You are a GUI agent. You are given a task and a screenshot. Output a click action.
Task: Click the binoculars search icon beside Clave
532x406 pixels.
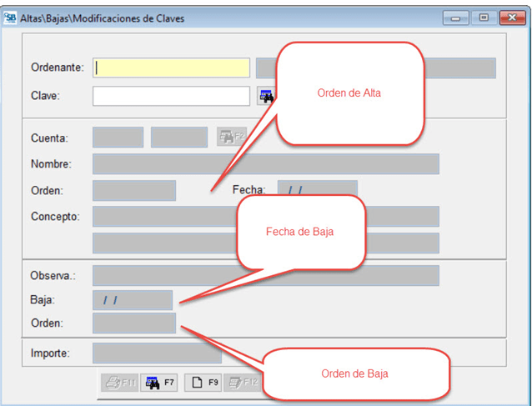(267, 96)
